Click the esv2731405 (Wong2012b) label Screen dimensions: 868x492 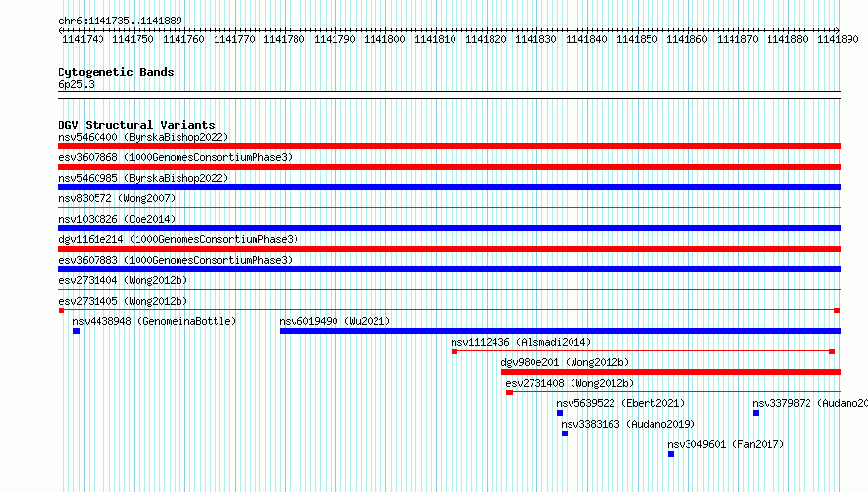[123, 301]
